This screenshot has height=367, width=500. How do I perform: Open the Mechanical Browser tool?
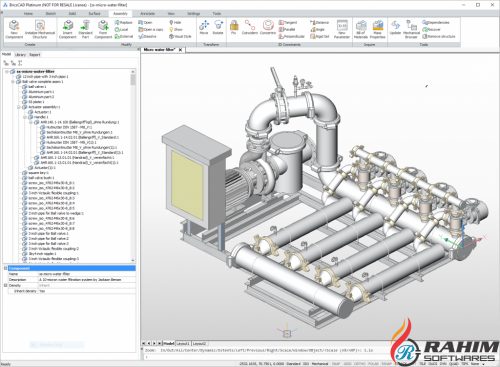coord(411,29)
